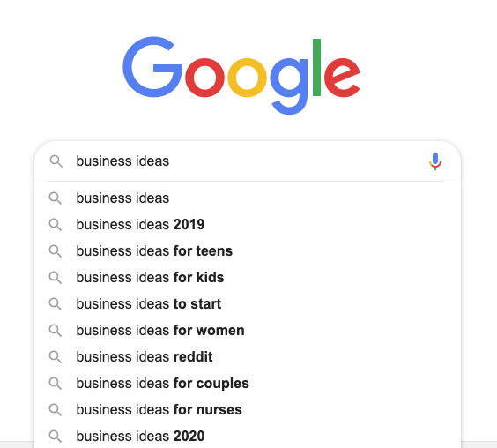Select suggestion 'business ideas for kids'
The height and width of the screenshot is (448, 497).
point(248,277)
